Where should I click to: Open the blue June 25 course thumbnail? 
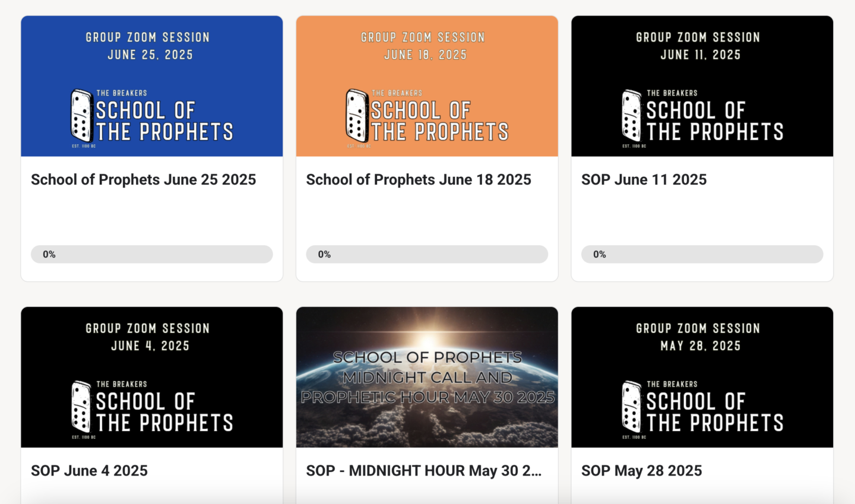151,86
